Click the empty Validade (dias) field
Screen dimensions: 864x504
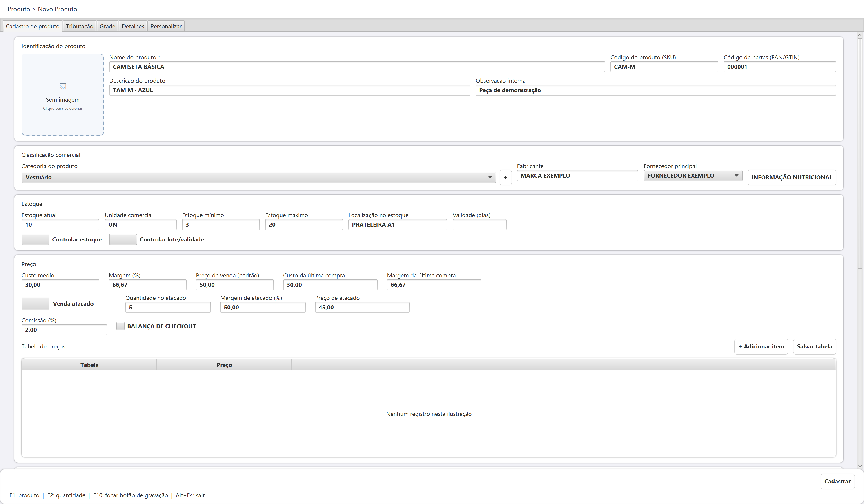[x=479, y=225]
